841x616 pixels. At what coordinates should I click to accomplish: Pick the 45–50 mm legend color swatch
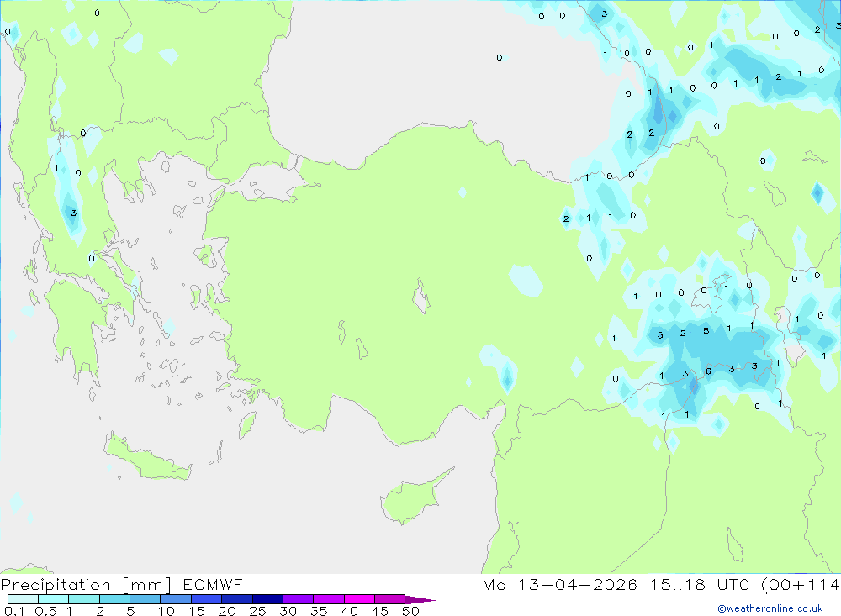coord(390,599)
